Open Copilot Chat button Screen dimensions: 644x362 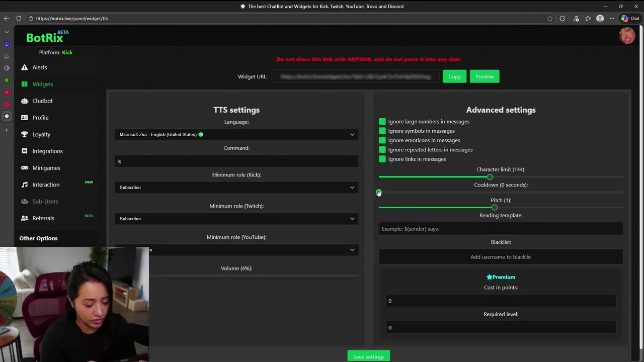tap(630, 18)
